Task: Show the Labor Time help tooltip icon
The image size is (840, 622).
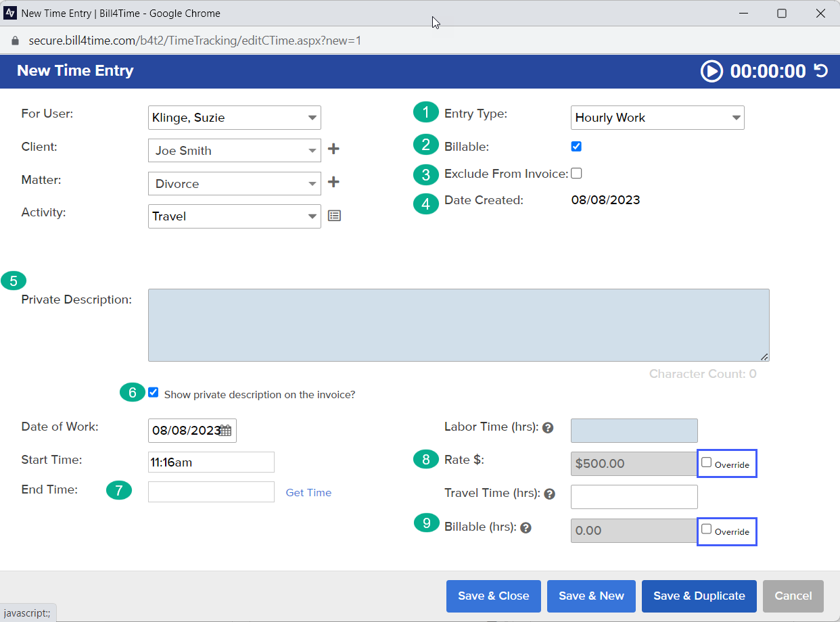Action: [x=548, y=428]
